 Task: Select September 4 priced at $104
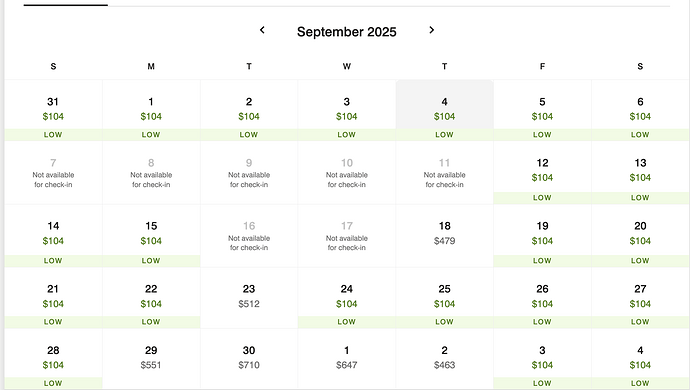click(444, 110)
